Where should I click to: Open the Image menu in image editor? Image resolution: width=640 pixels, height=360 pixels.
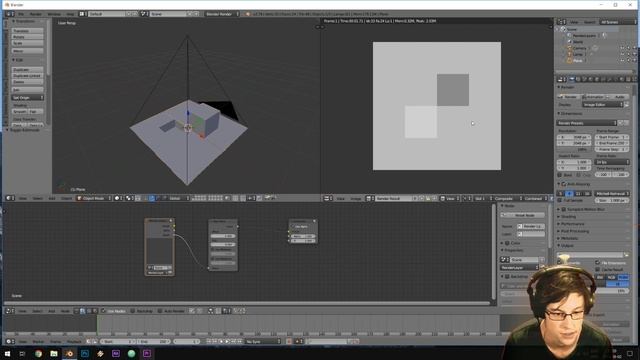[x=356, y=198]
